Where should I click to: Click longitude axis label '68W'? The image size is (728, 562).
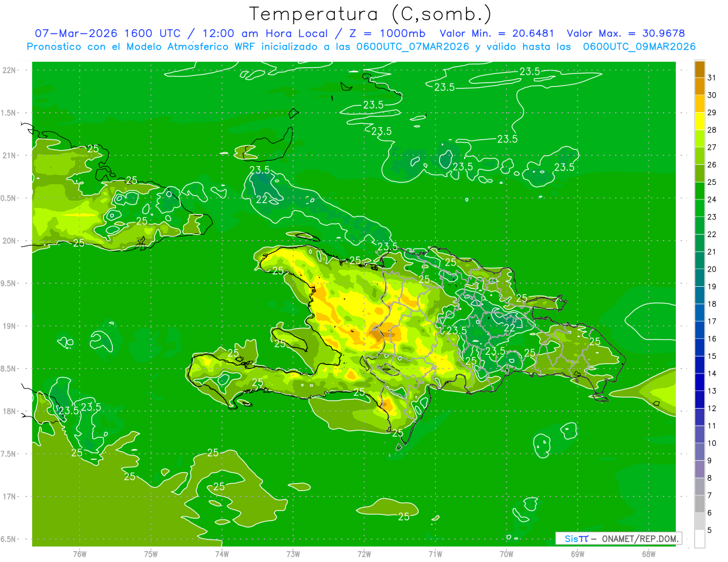pyautogui.click(x=649, y=554)
